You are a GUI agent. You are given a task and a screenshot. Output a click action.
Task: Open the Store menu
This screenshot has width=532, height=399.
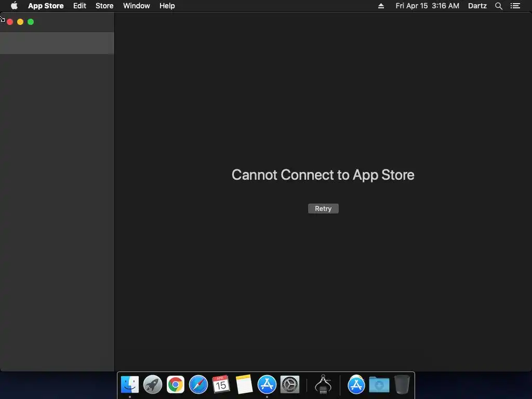click(x=104, y=6)
